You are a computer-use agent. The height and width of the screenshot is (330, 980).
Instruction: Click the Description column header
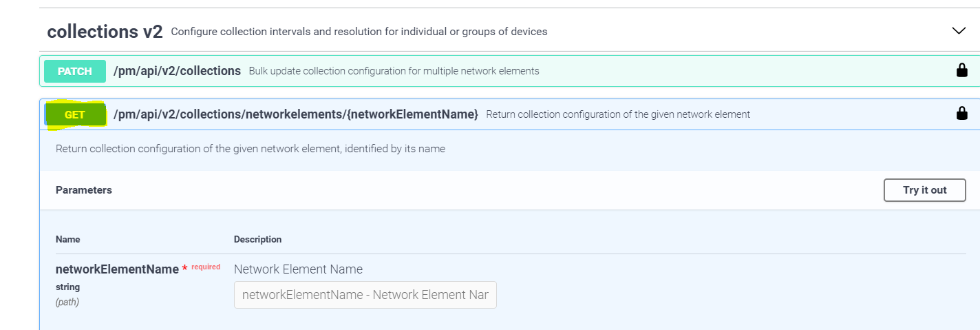[257, 240]
